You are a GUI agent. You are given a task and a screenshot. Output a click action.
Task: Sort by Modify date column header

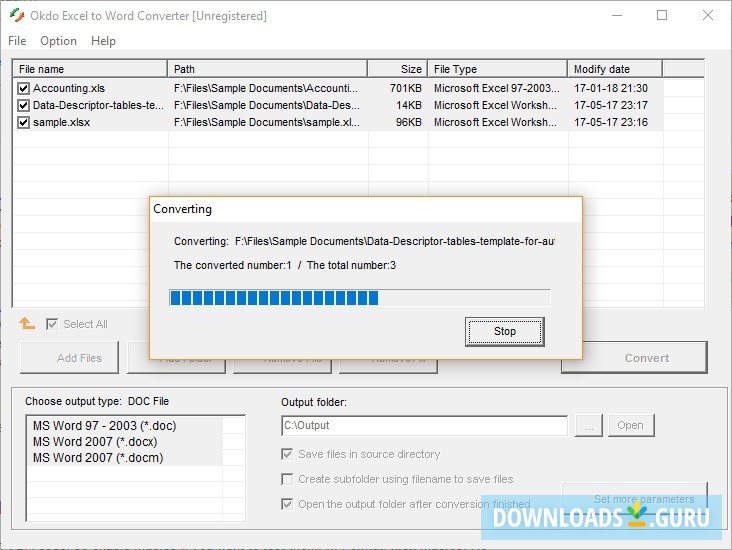click(615, 69)
